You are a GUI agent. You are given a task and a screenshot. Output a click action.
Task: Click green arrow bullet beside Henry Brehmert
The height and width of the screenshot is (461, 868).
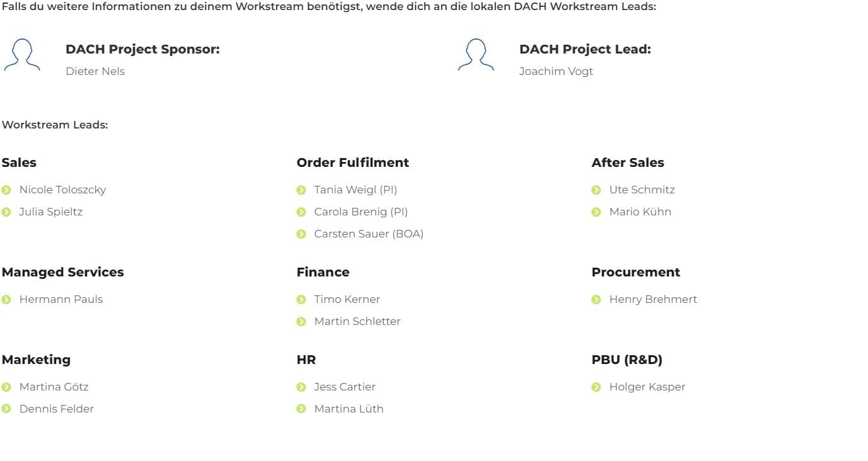[596, 299]
